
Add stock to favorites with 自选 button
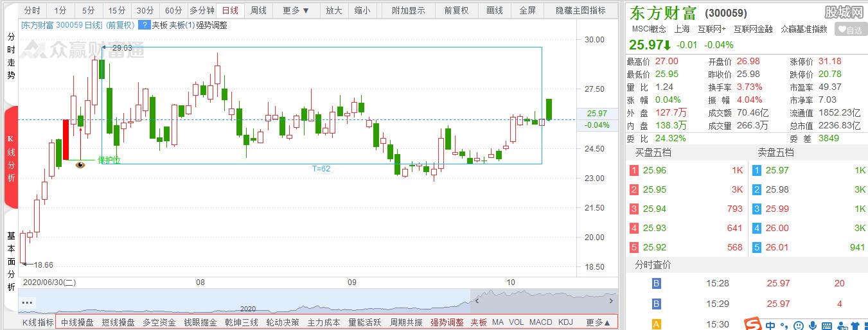[850, 30]
